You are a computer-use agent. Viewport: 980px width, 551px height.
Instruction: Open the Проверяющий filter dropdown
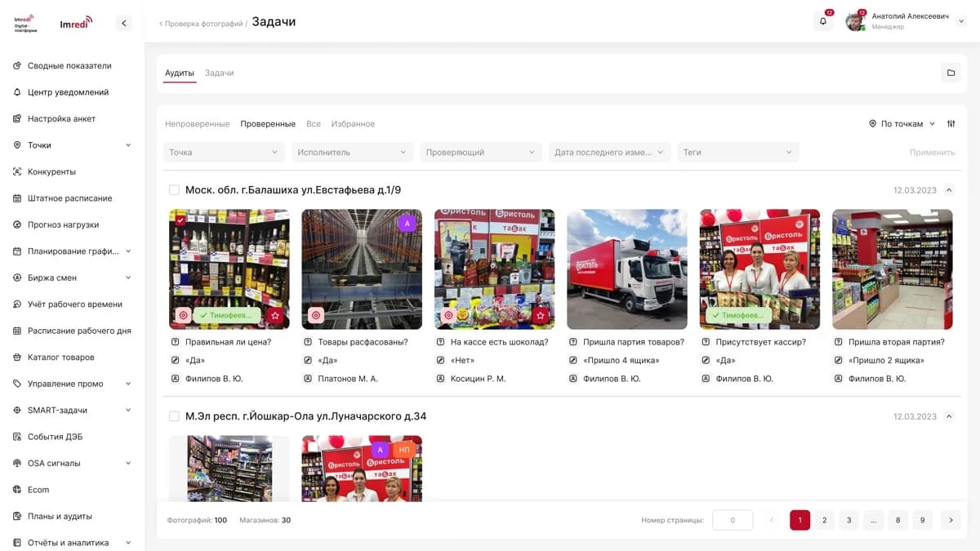click(x=481, y=153)
